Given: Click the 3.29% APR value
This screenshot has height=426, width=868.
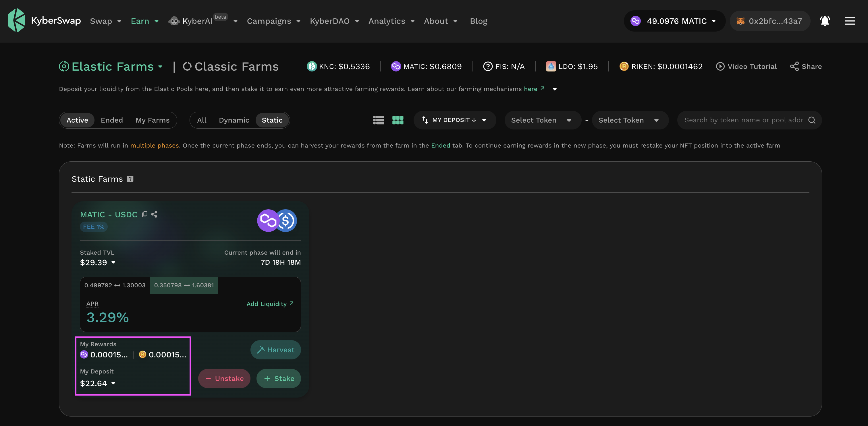Looking at the screenshot, I should pyautogui.click(x=107, y=317).
